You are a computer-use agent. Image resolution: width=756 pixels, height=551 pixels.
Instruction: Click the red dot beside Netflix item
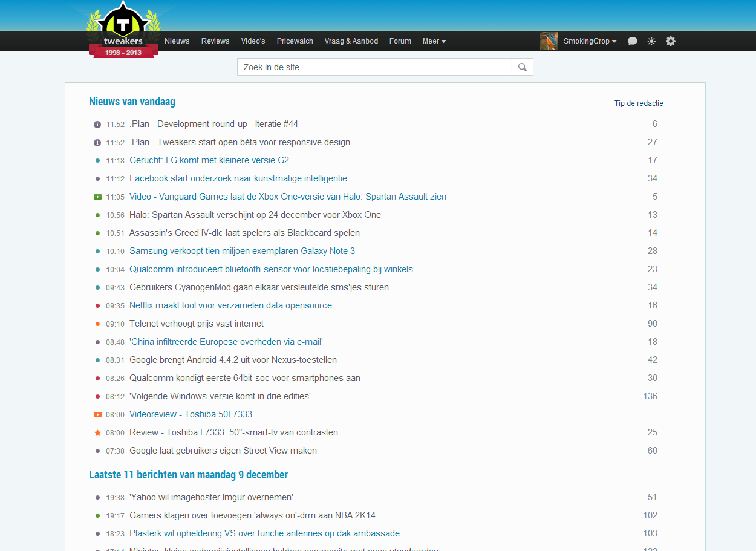(x=97, y=305)
